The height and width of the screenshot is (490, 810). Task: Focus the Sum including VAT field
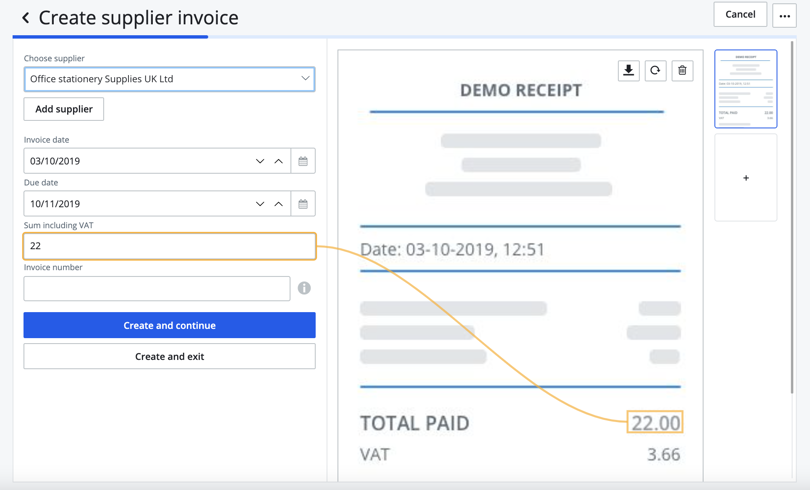tap(169, 246)
